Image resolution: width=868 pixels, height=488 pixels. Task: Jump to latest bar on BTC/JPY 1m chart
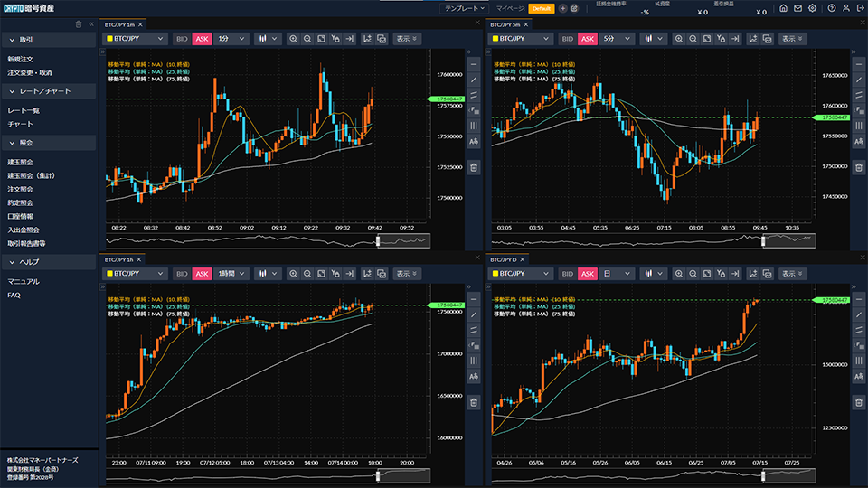(349, 39)
